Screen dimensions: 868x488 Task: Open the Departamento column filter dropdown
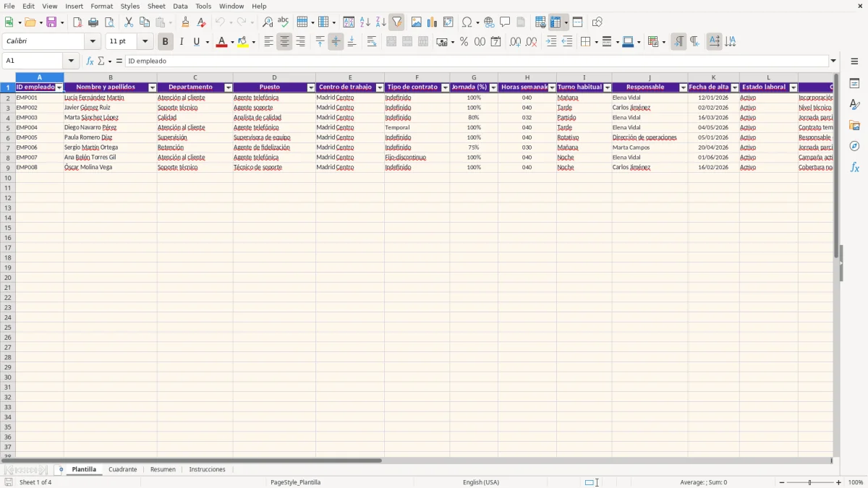click(229, 87)
